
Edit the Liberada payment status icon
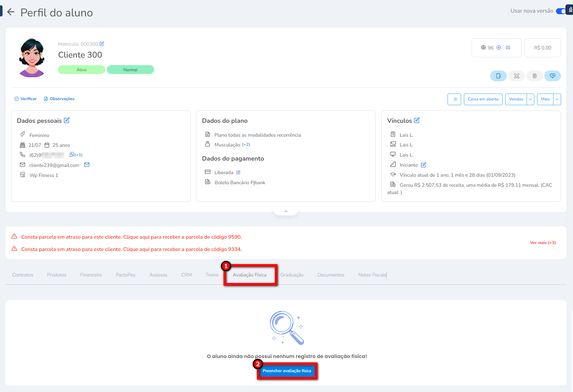[238, 172]
